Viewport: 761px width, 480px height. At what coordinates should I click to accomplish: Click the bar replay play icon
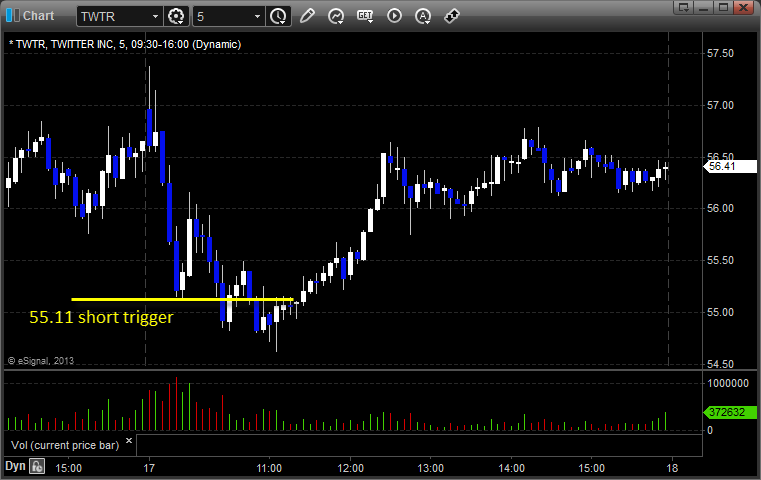[394, 16]
